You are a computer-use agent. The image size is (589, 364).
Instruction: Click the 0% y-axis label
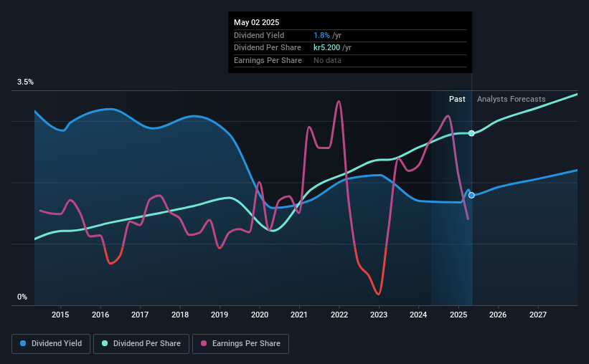point(22,297)
